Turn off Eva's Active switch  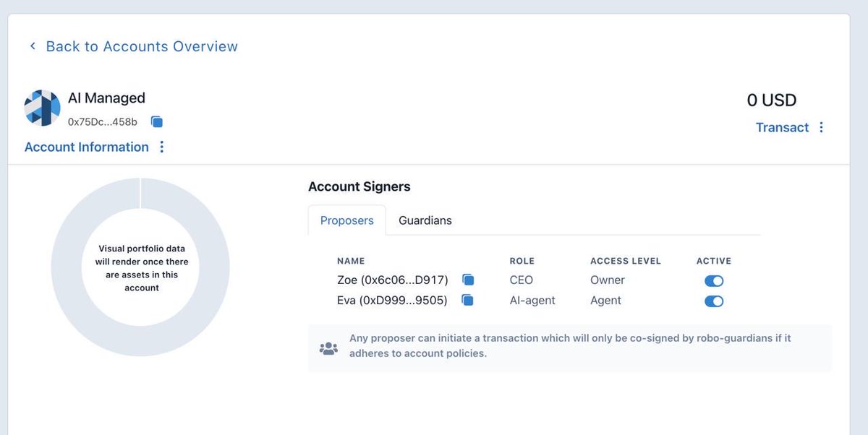point(714,301)
